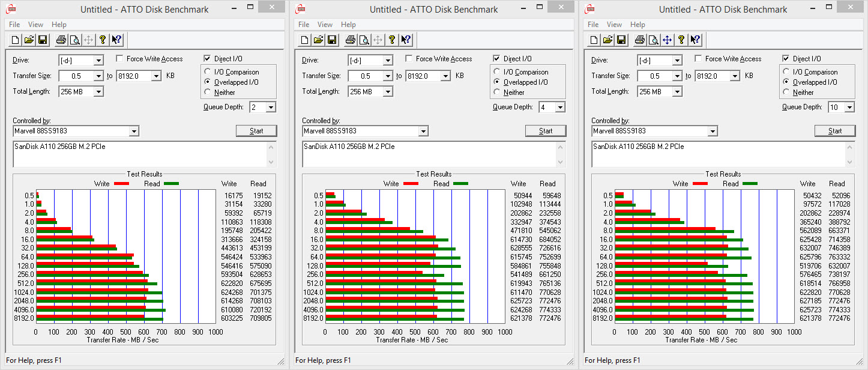Viewport: 868px width, 370px height.
Task: Open Controlled by dropdown in Queue Depth 4 window
Action: 423,132
